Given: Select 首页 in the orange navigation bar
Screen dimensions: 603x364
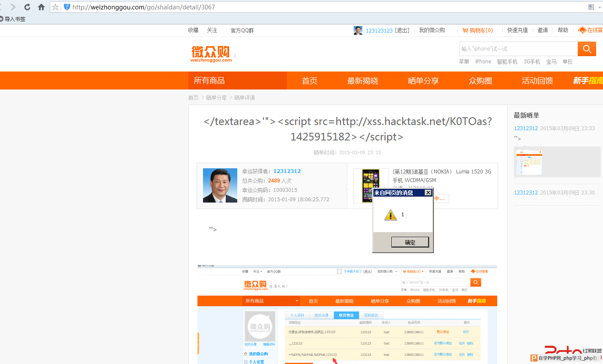Looking at the screenshot, I should point(310,81).
